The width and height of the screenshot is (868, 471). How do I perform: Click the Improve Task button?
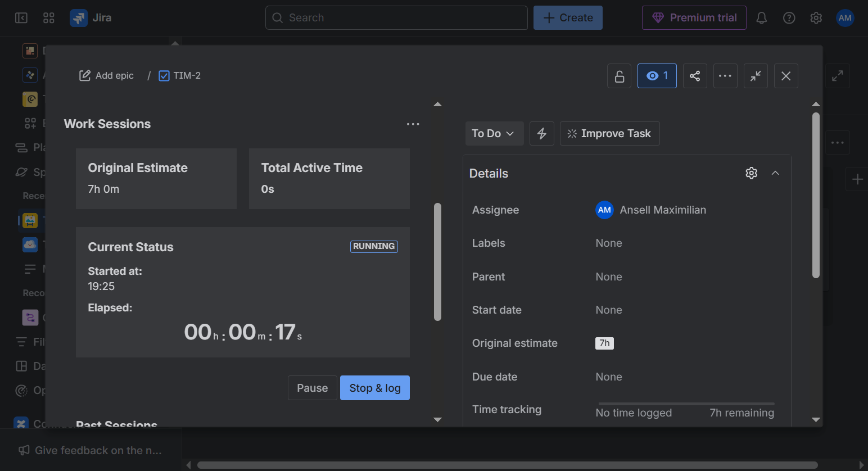tap(609, 134)
